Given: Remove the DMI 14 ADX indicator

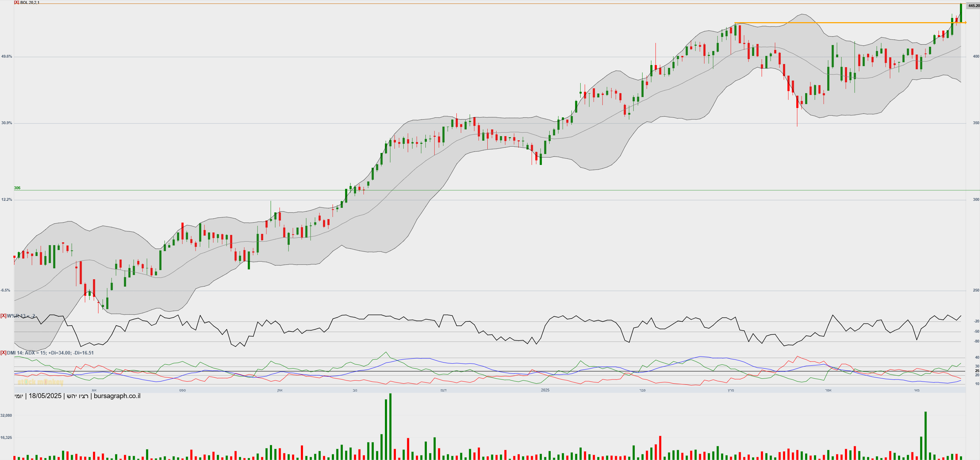Looking at the screenshot, I should 3,353.
